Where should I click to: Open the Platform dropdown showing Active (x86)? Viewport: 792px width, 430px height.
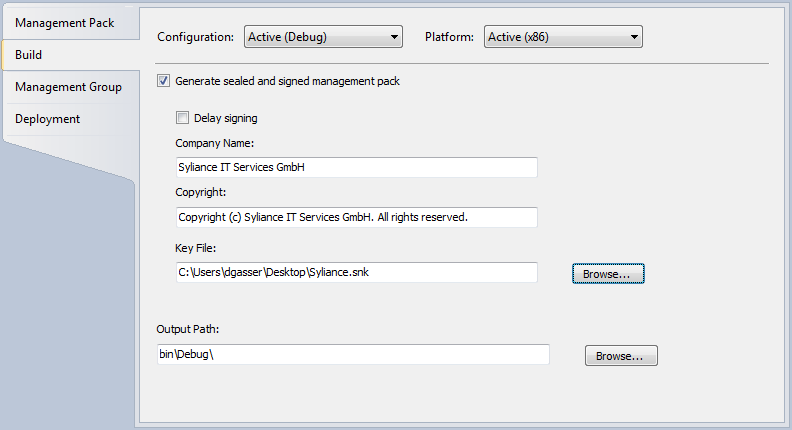[x=562, y=37]
